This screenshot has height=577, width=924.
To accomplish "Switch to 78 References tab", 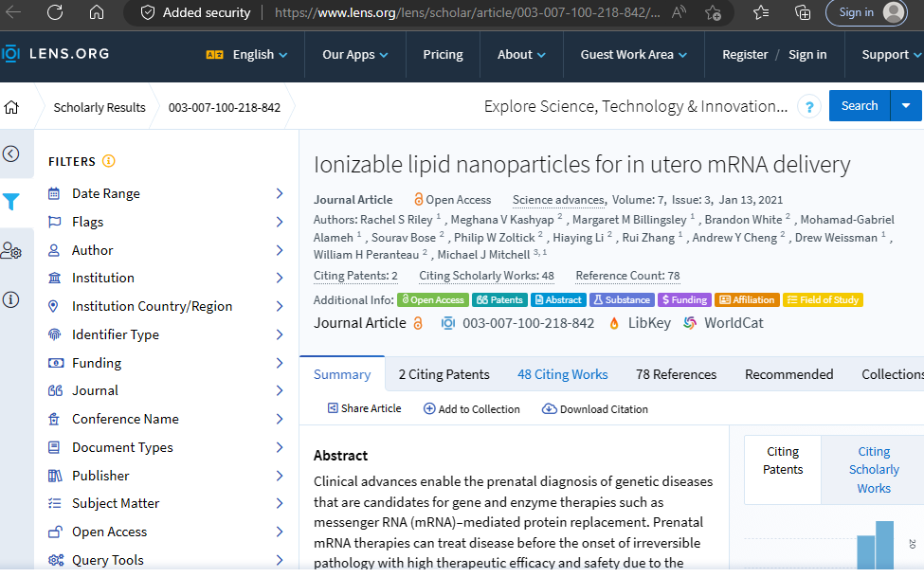I will (676, 374).
